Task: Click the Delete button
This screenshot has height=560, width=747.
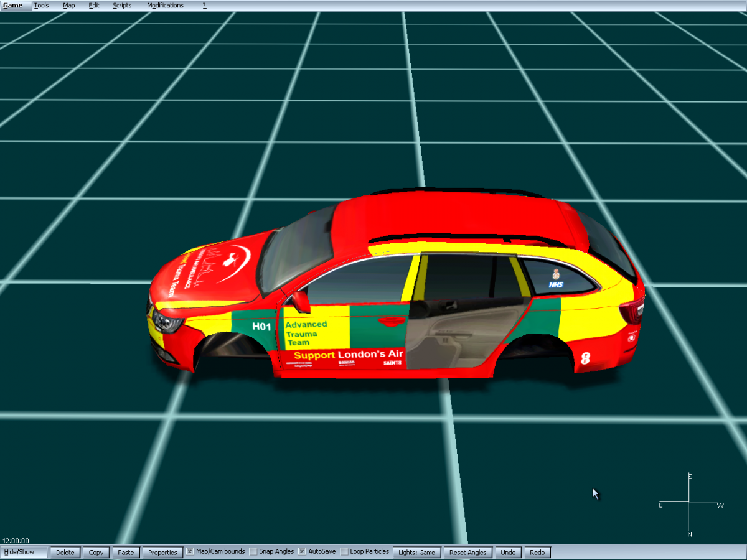Action: pyautogui.click(x=65, y=552)
